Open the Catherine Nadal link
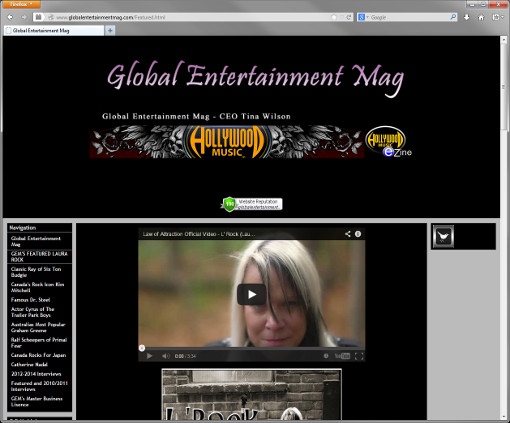 (29, 364)
